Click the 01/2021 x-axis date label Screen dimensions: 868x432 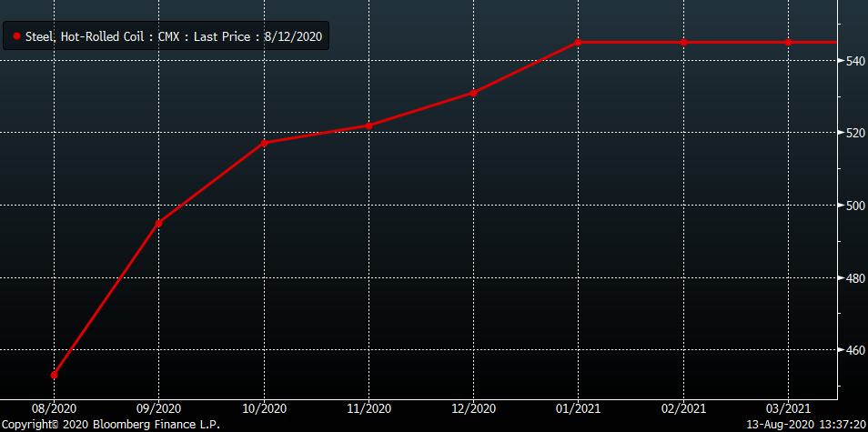pos(579,408)
